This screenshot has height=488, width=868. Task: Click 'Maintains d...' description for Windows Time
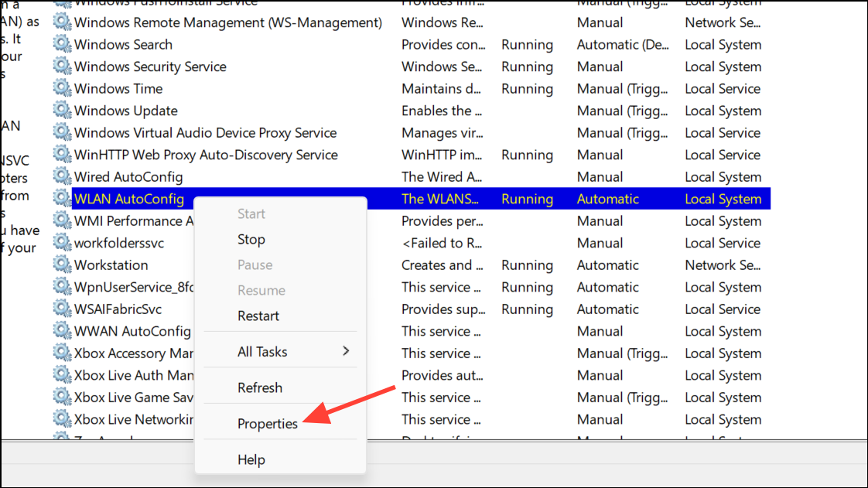(441, 88)
